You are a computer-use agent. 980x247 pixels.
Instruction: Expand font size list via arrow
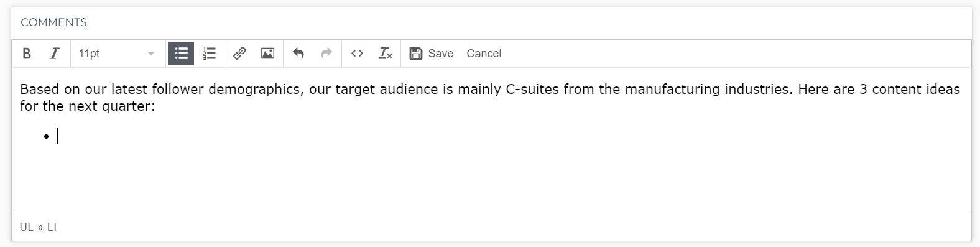click(150, 54)
